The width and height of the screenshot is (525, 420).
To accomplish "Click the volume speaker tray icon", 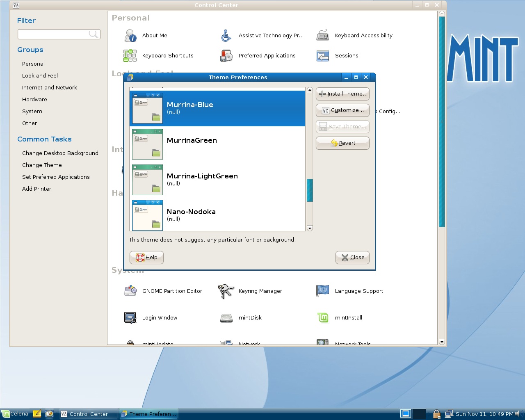I will pos(518,414).
